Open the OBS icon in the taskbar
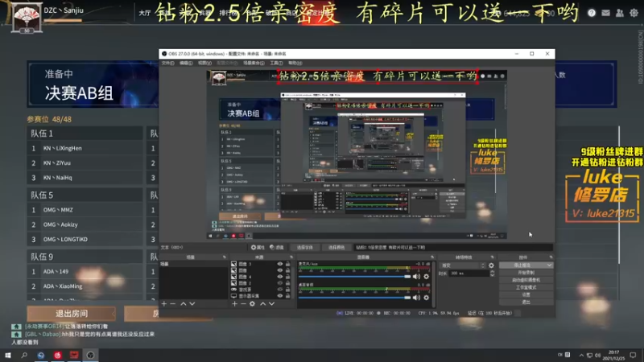This screenshot has height=362, width=644. point(90,355)
